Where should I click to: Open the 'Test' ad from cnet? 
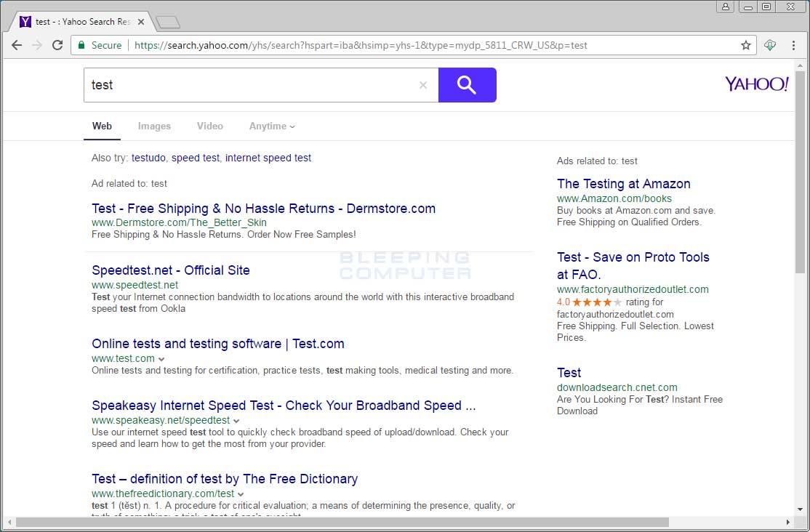click(x=569, y=373)
